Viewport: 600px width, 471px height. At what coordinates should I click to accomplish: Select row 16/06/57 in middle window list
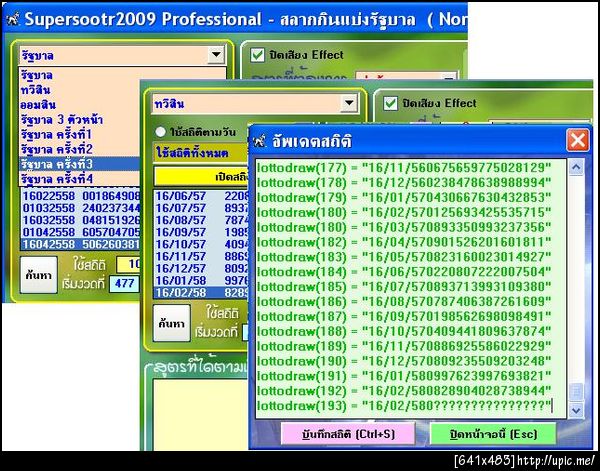point(201,196)
